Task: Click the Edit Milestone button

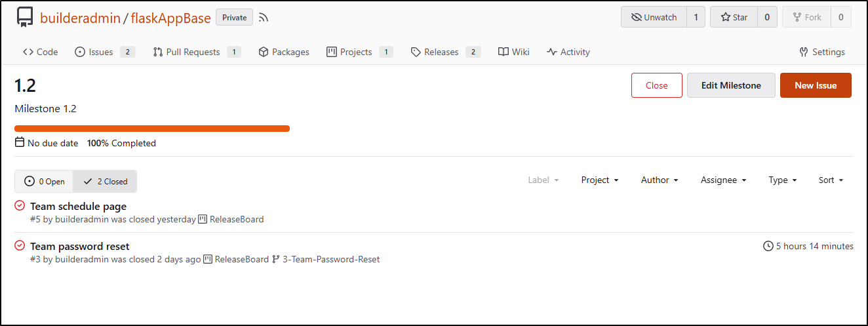Action: point(731,85)
